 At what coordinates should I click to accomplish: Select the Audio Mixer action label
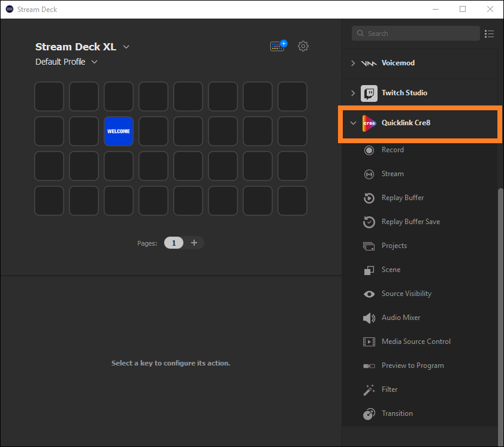point(401,318)
